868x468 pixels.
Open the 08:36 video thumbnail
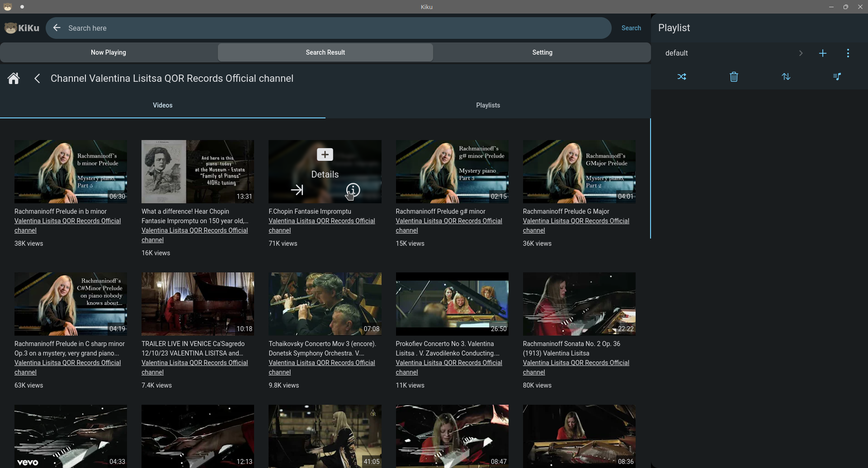coord(579,436)
